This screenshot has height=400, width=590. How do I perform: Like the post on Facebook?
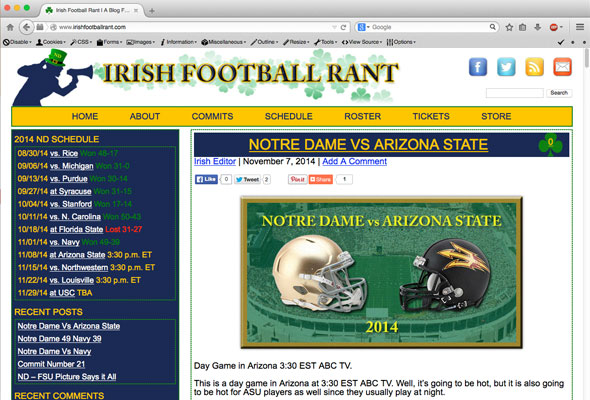pyautogui.click(x=207, y=179)
